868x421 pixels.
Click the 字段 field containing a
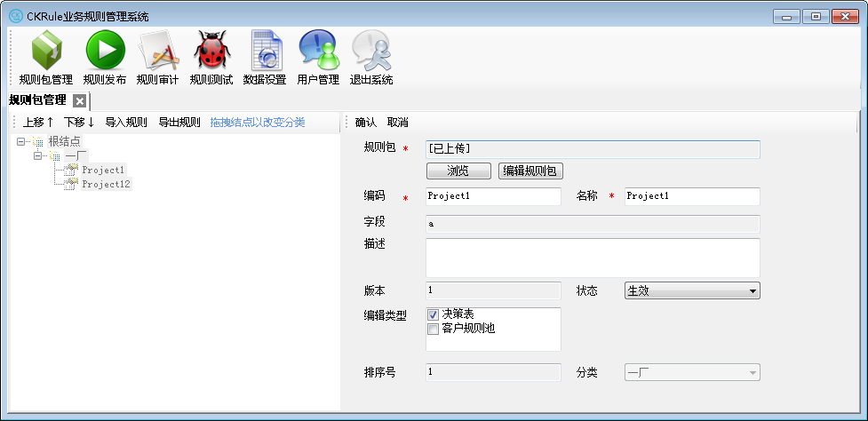tap(593, 224)
